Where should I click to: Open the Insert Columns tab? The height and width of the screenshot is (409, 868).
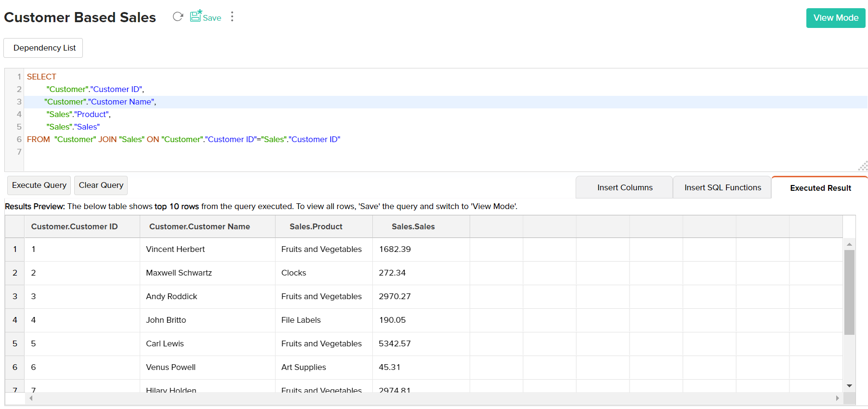[624, 188]
